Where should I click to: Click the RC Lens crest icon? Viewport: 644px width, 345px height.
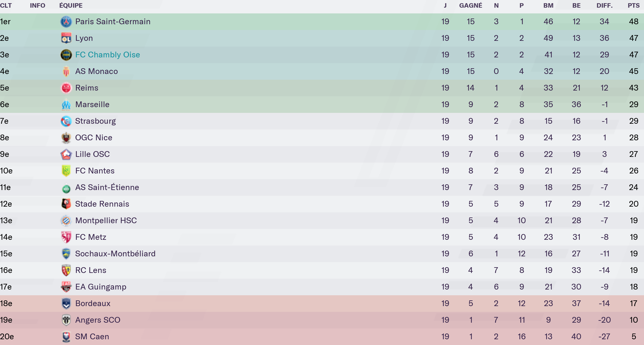pos(66,270)
